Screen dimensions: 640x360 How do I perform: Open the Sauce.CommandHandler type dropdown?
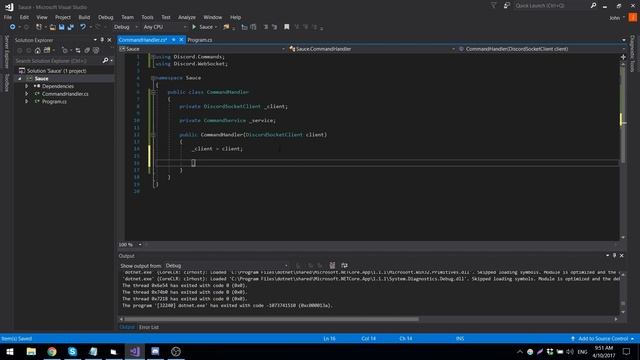tap(371, 49)
